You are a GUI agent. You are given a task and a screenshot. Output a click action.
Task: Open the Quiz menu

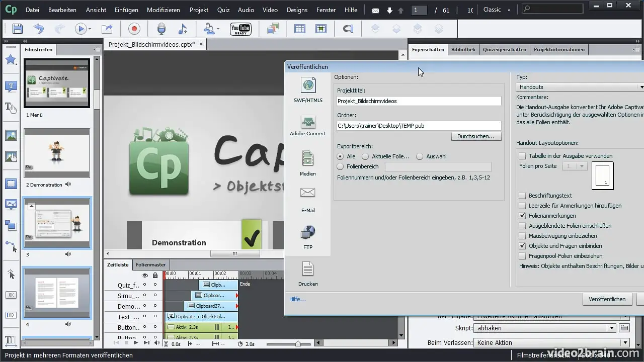click(223, 10)
